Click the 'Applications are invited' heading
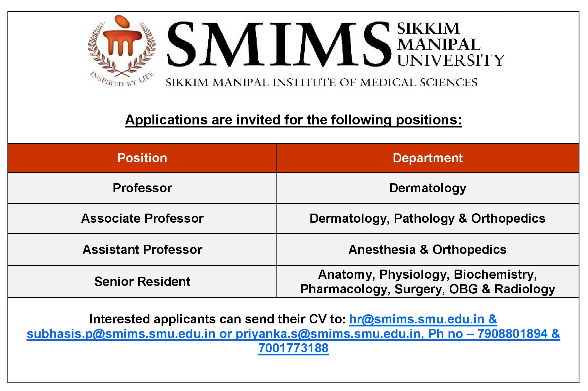 (x=293, y=120)
